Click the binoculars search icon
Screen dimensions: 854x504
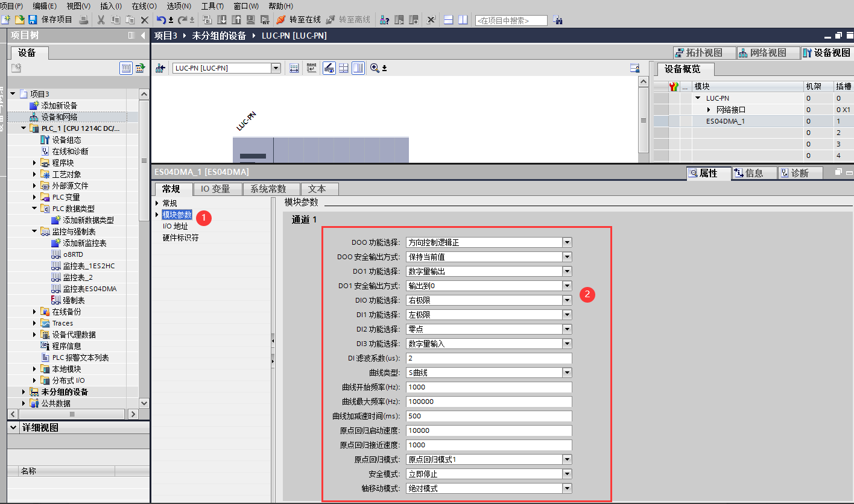point(558,20)
